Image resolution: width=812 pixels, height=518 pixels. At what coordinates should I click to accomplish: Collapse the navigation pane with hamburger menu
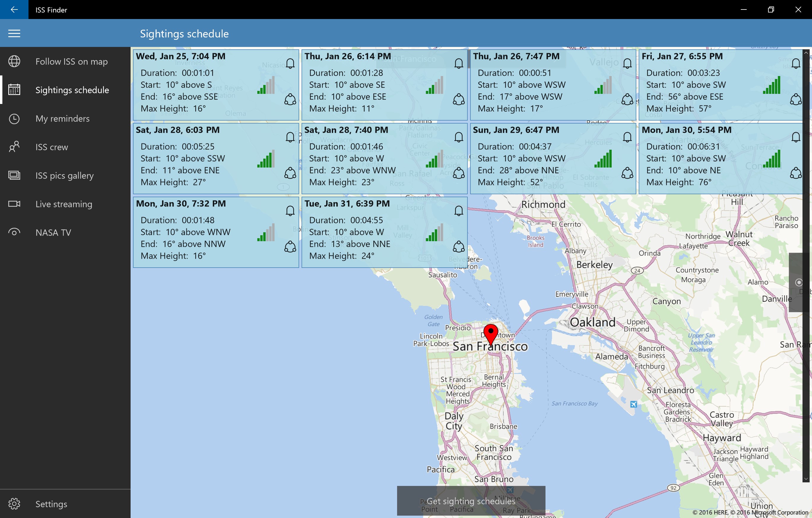[x=14, y=33]
